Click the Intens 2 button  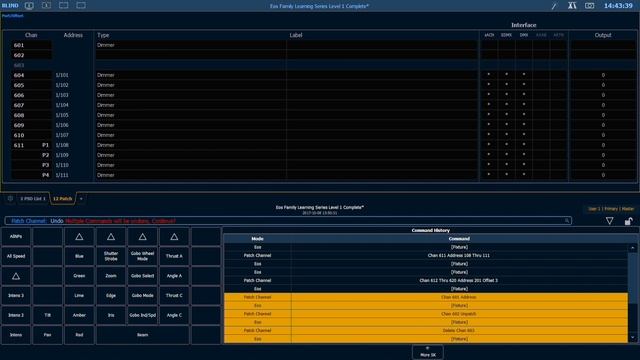16,315
